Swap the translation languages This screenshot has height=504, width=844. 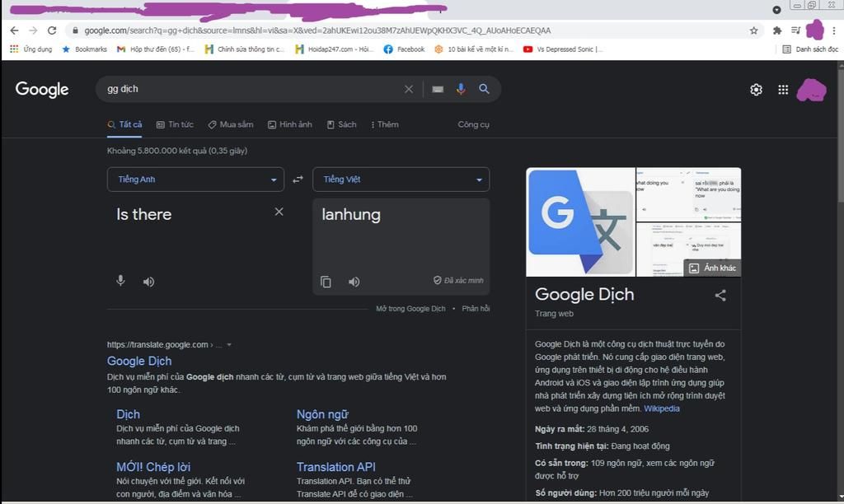298,179
